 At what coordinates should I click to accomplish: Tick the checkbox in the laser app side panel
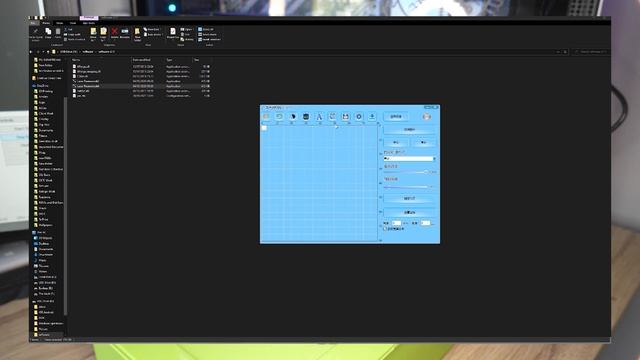coord(385,229)
